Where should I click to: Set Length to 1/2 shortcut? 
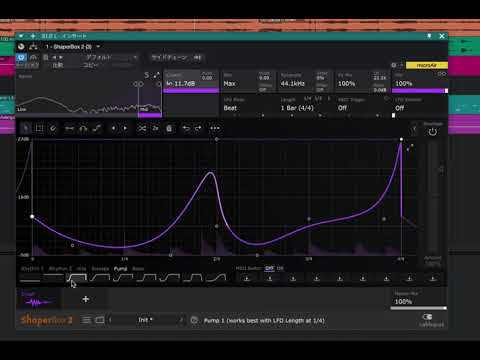318,99
